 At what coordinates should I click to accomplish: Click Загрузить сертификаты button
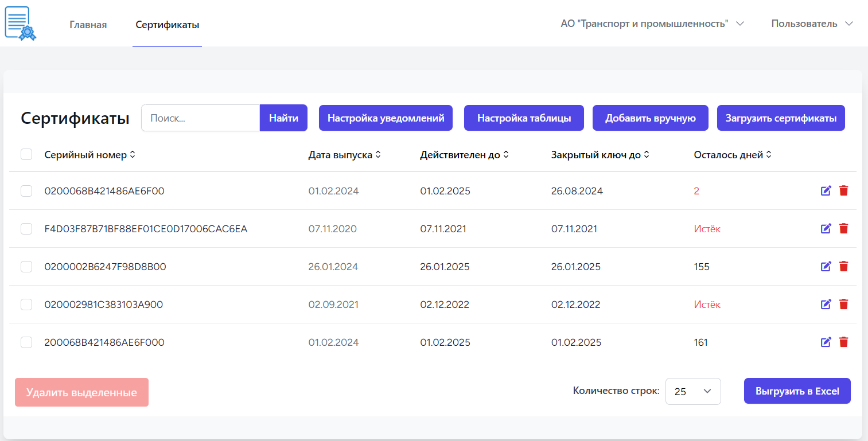point(781,118)
